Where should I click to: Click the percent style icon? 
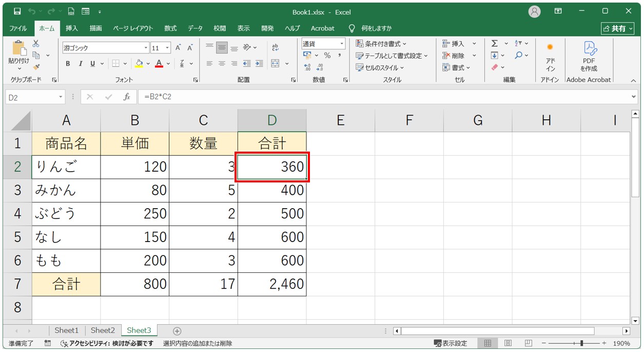327,55
